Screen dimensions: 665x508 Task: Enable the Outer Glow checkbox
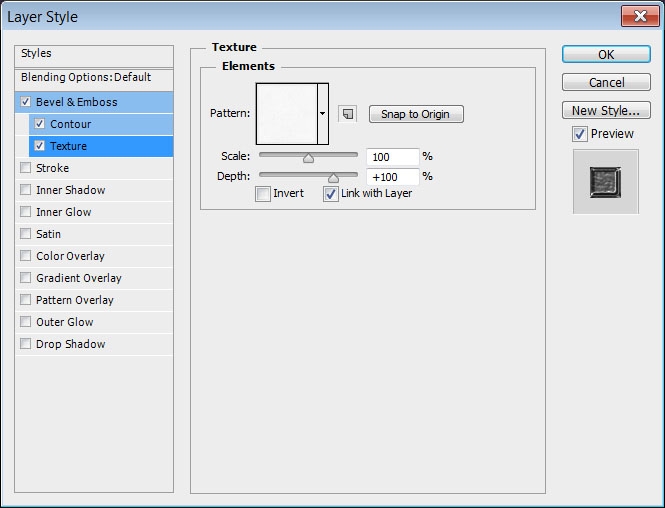click(x=25, y=322)
